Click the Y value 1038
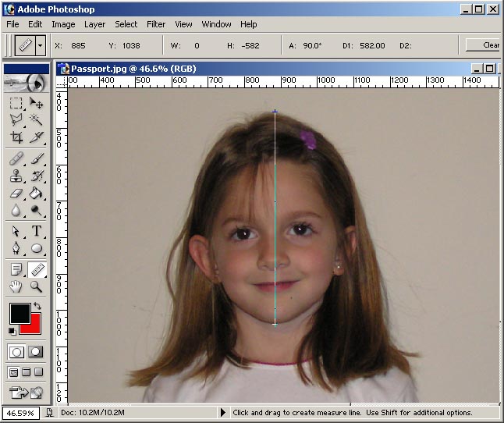 [131, 45]
